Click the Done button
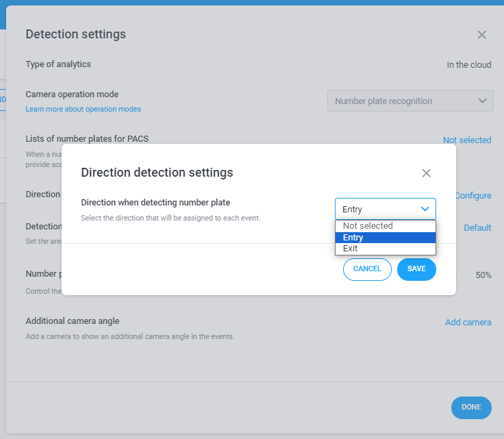Screen dimensions: 504x439 tap(471, 407)
